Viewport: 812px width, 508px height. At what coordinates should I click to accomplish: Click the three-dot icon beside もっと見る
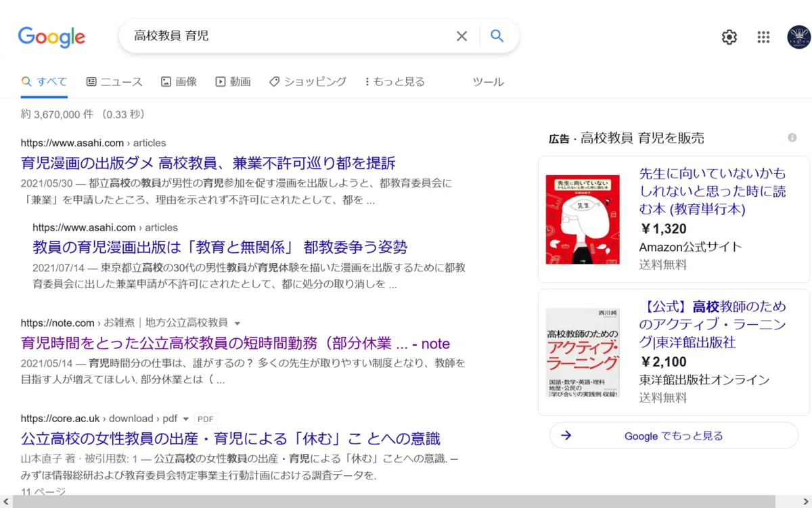click(x=367, y=82)
